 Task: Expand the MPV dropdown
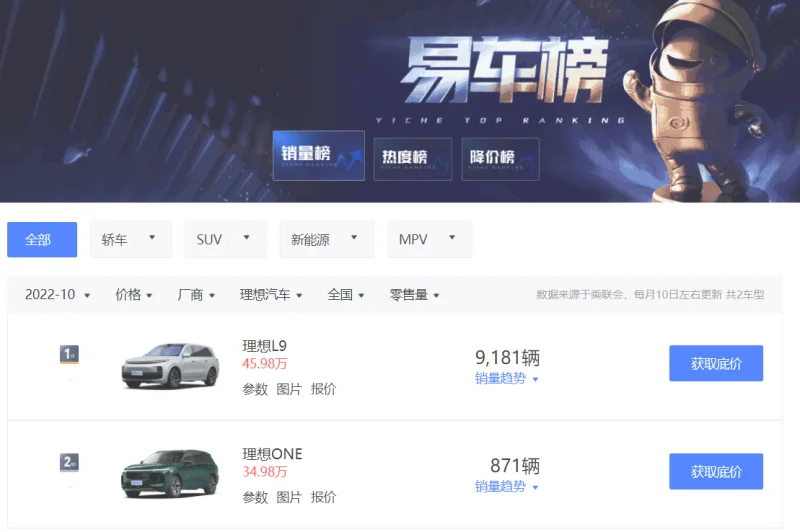429,239
